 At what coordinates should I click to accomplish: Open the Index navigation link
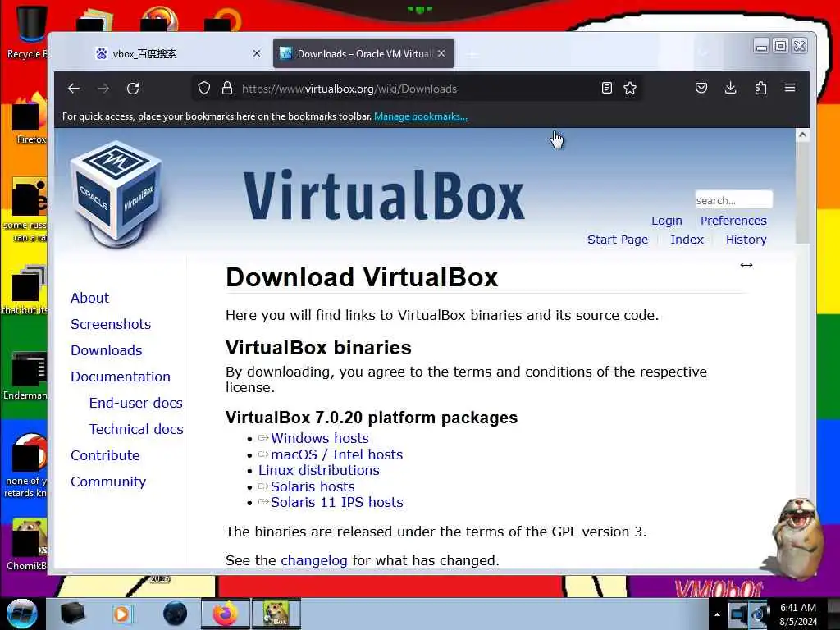point(687,240)
